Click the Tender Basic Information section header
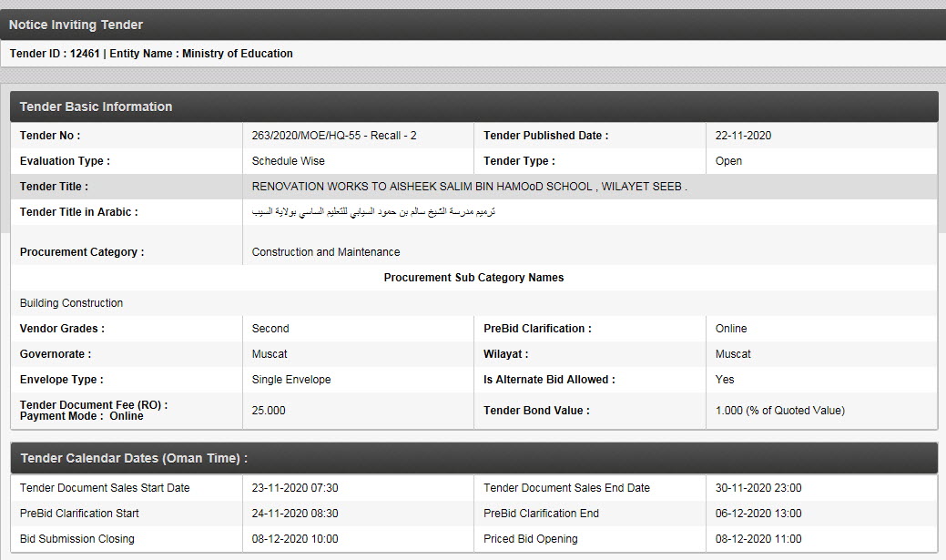946x560 pixels. [96, 107]
